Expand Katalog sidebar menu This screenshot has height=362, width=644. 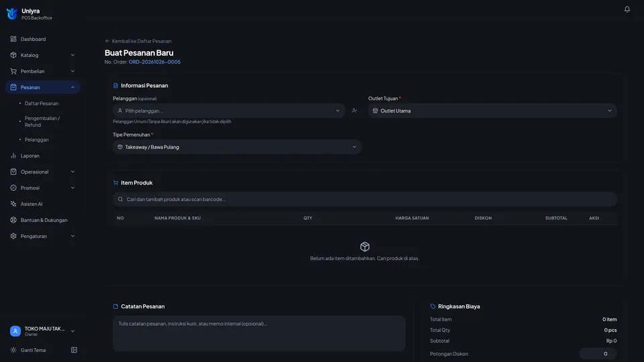click(43, 55)
